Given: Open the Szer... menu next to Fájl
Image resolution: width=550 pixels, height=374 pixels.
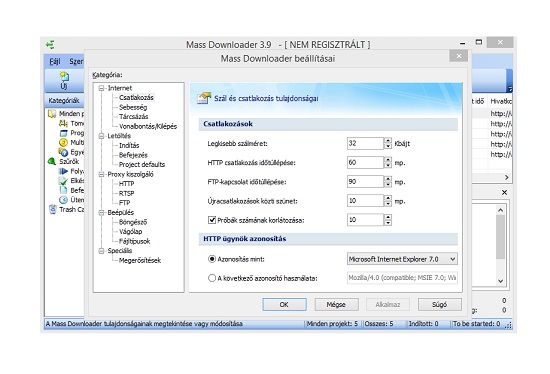Looking at the screenshot, I should click(76, 61).
